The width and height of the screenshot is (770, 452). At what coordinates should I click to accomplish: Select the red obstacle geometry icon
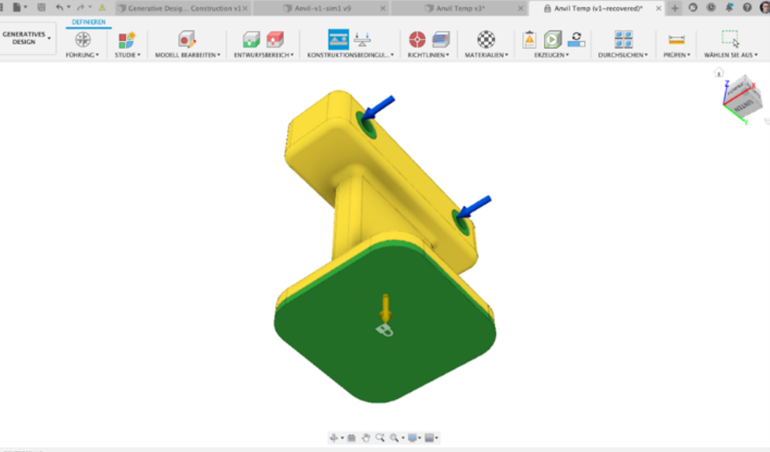pyautogui.click(x=275, y=39)
